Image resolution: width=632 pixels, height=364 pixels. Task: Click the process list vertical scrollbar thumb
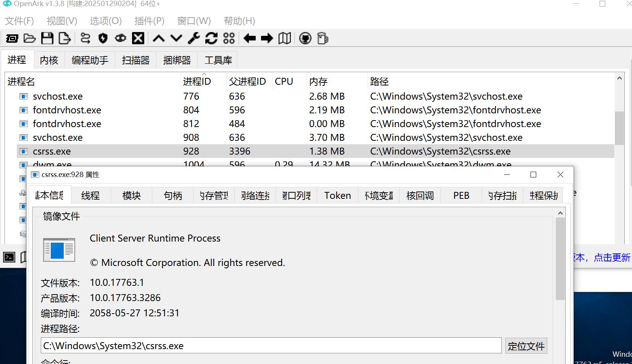click(619, 128)
